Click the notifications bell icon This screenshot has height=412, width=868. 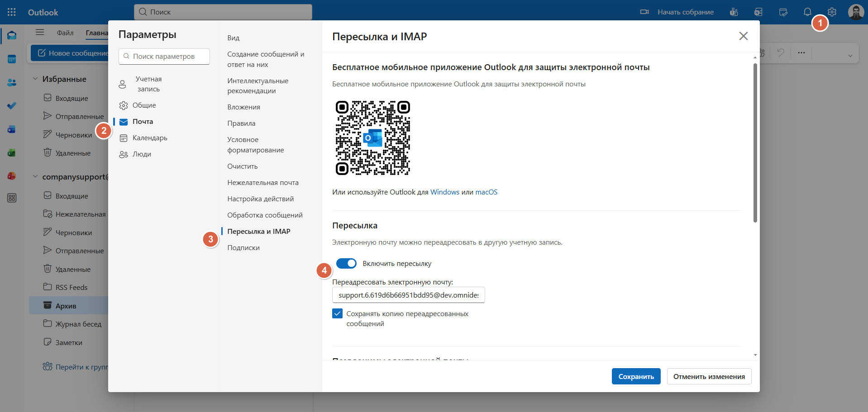pos(807,12)
